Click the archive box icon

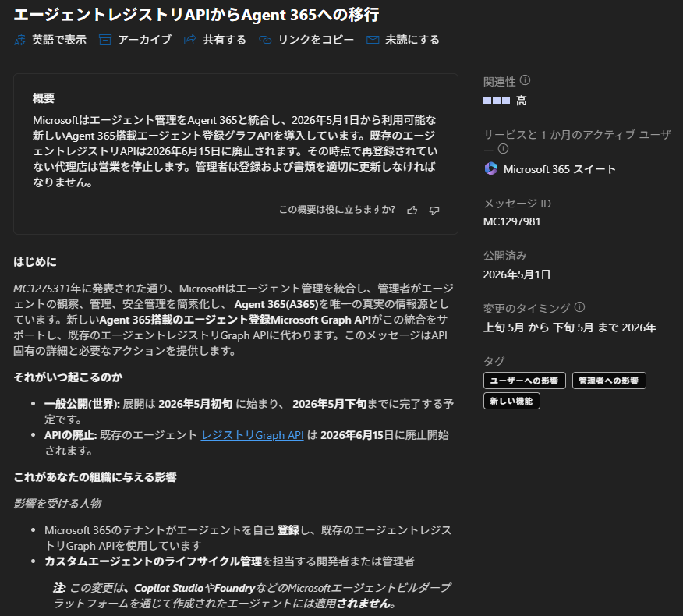tap(105, 40)
